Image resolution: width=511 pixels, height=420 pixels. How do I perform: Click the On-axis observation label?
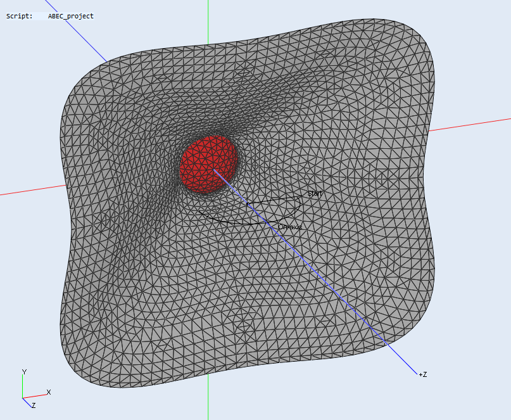point(290,227)
